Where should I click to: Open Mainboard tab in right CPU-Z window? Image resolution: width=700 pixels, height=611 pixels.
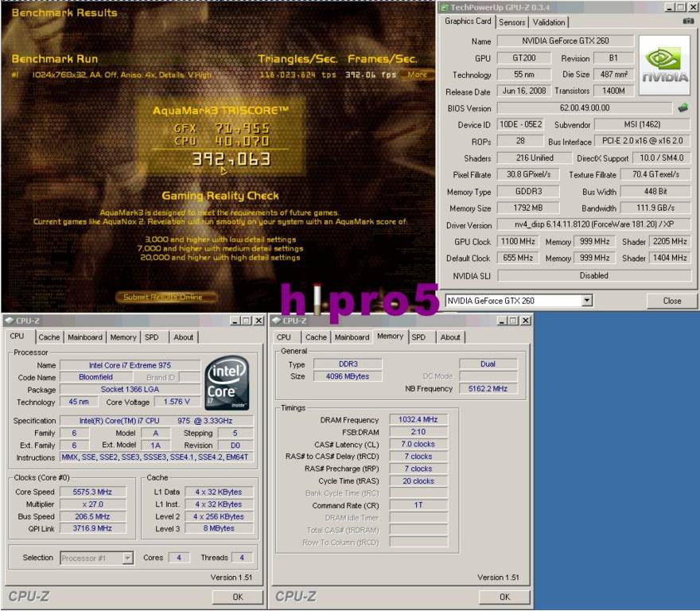click(352, 337)
